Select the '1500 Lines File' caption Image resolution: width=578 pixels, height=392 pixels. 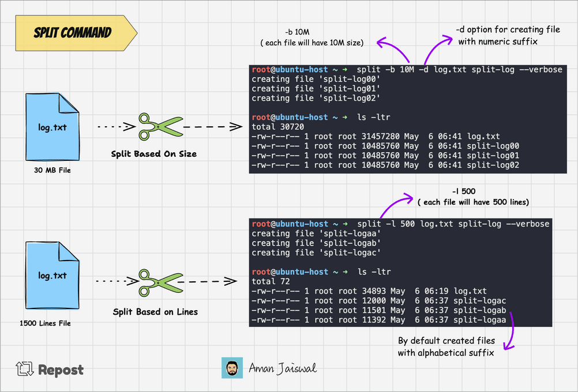45,323
